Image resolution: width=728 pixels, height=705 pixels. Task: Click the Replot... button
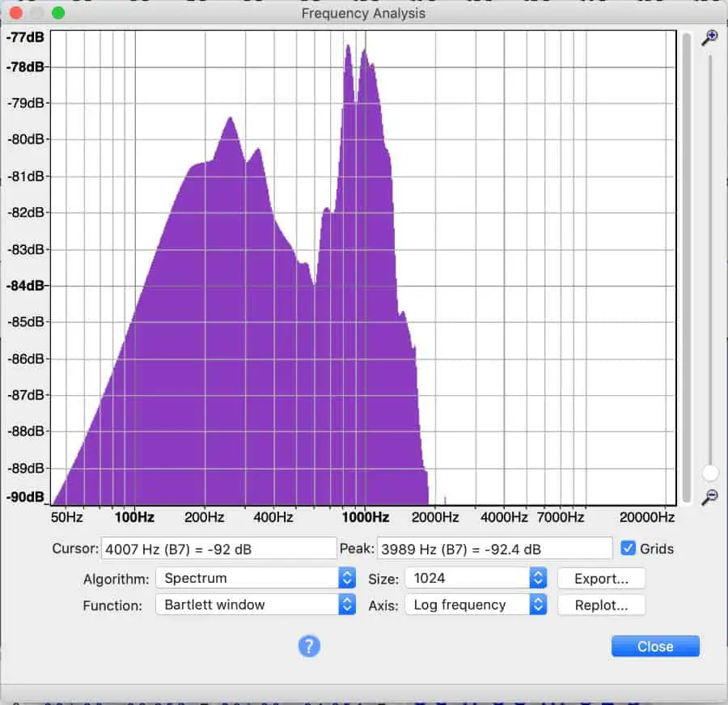pos(601,605)
